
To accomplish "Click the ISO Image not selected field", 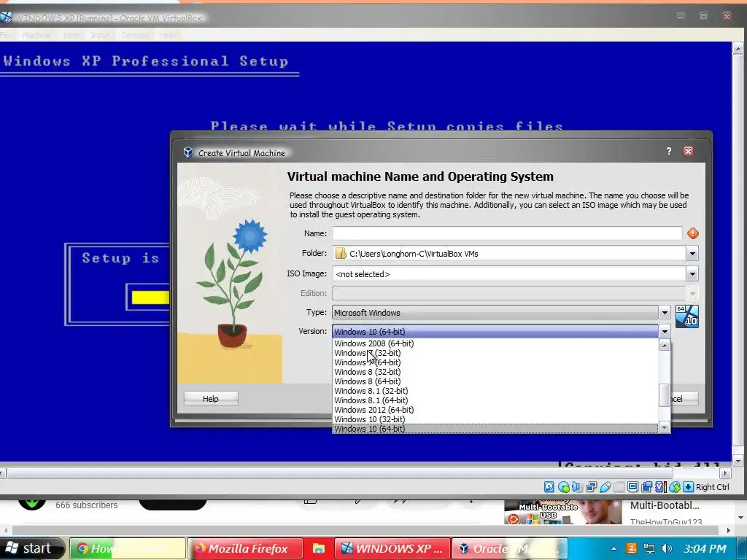I will tap(508, 274).
